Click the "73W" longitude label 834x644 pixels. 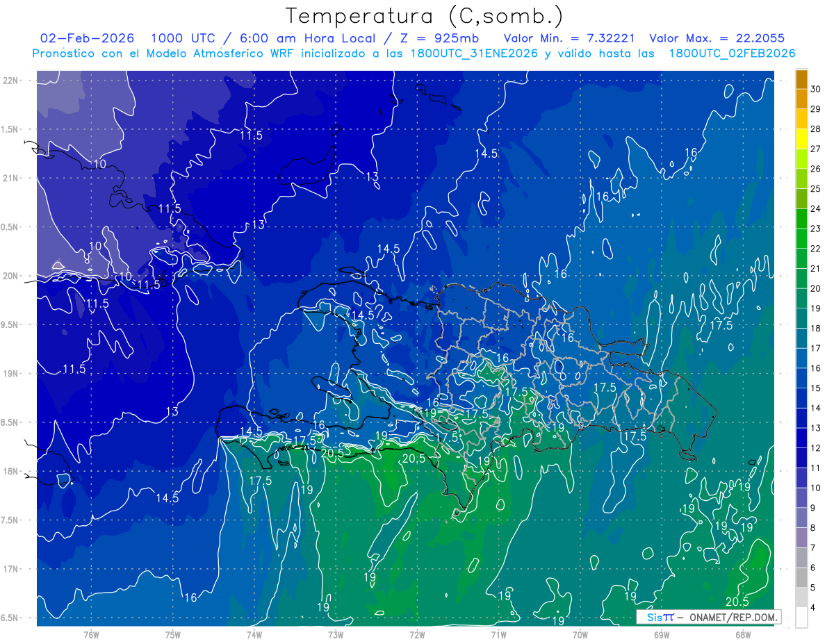point(336,635)
